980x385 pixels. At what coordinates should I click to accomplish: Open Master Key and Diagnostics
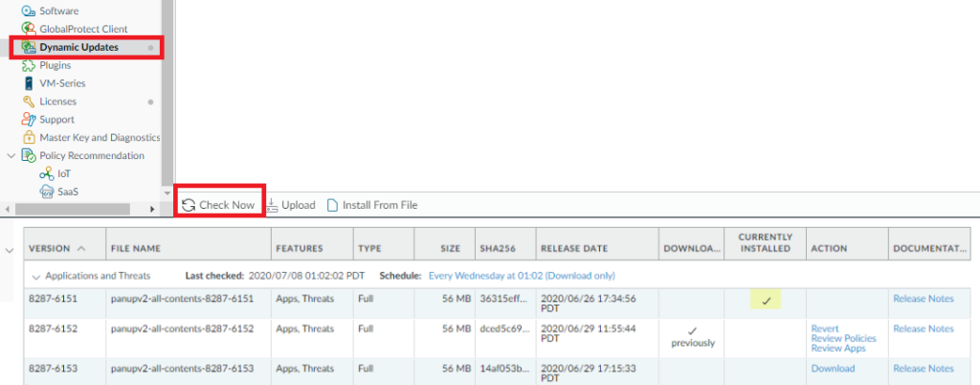coord(100,138)
